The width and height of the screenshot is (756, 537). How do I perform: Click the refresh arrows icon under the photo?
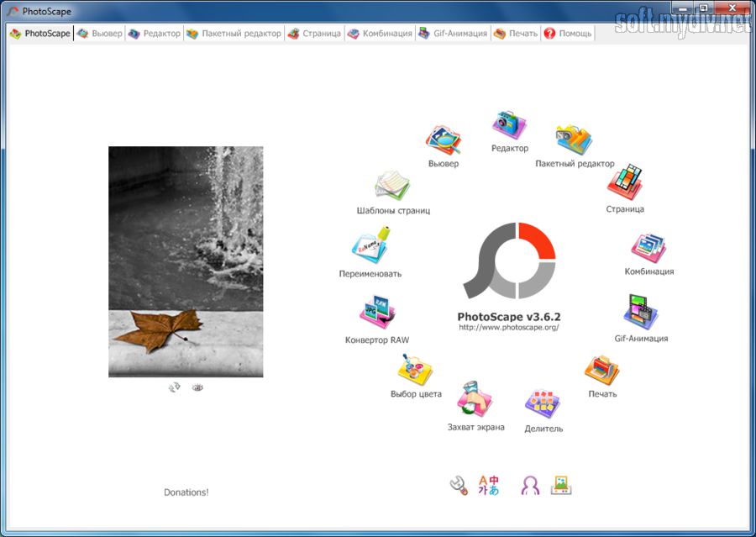[174, 387]
